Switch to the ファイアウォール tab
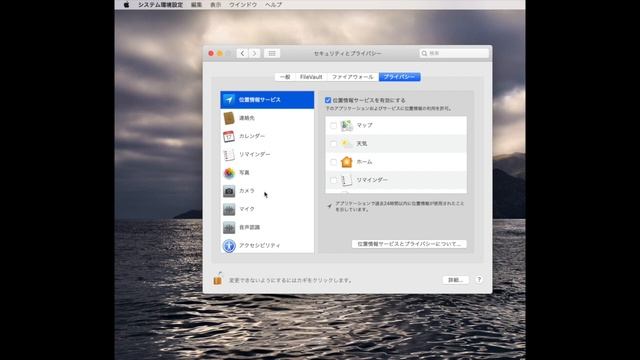Screen dimensions: 640x360 point(353,77)
